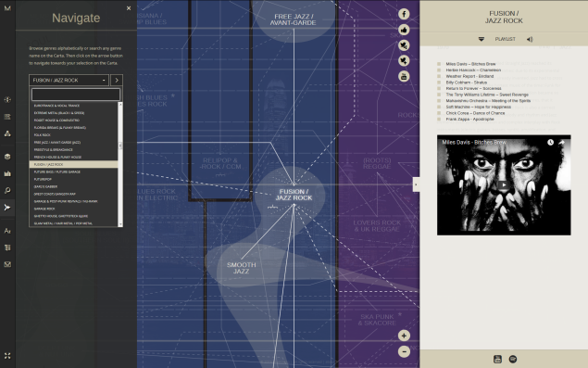Select the airplane Navigate icon in the sidebar
Screen dimensions: 588x368
[7, 208]
